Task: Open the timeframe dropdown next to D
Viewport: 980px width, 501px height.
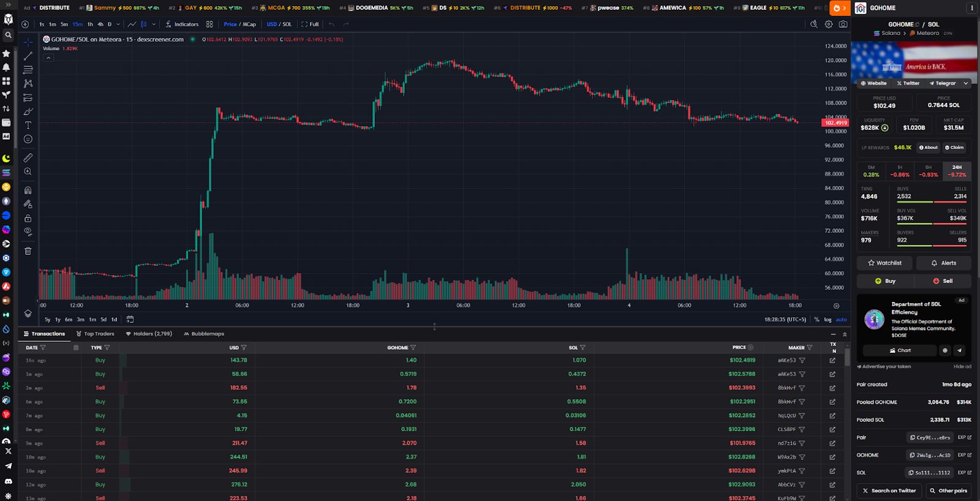Action: point(118,24)
